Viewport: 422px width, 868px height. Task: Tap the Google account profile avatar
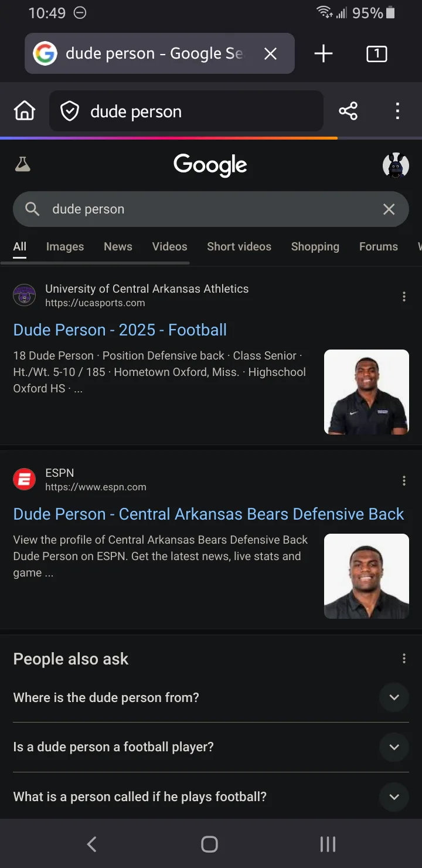click(x=396, y=165)
